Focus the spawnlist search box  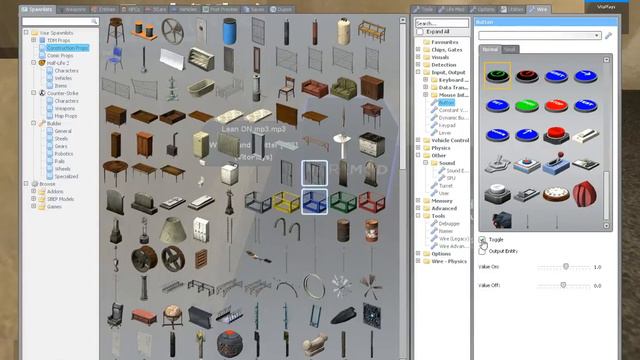tap(60, 21)
